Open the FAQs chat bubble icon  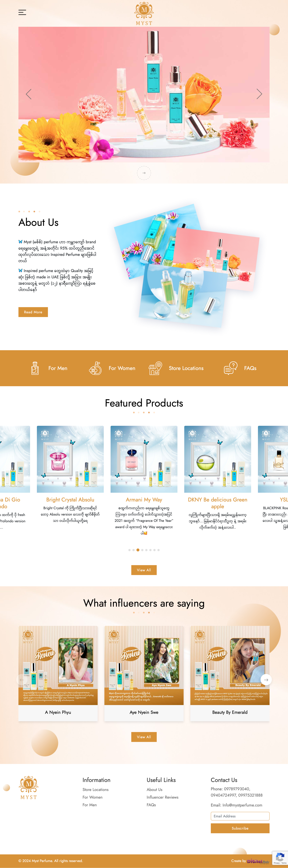(x=231, y=368)
